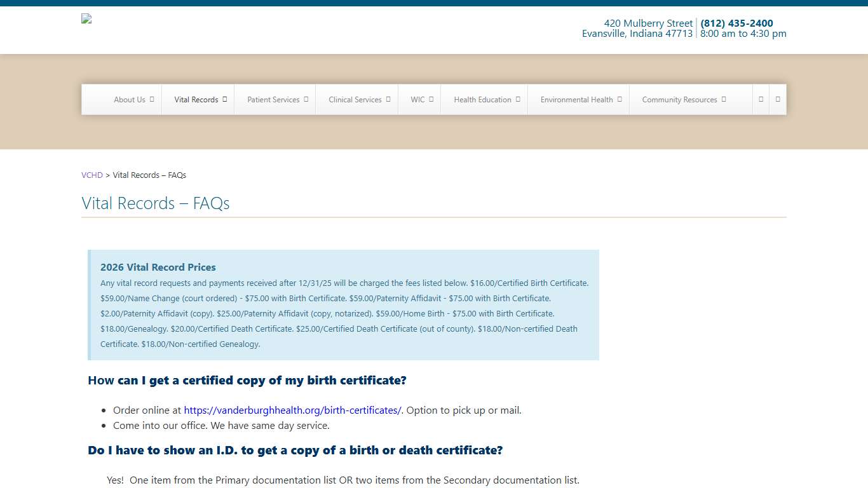Click the second-to-last icon in the navigation bar
Viewport: 868px width, 488px height.
point(761,99)
